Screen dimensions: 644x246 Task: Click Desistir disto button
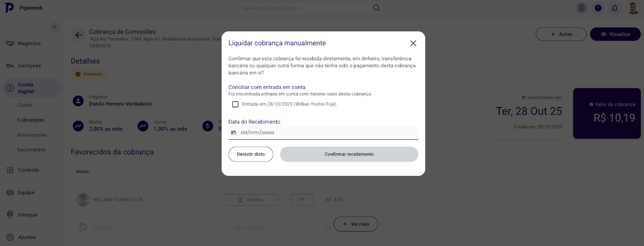(x=251, y=154)
